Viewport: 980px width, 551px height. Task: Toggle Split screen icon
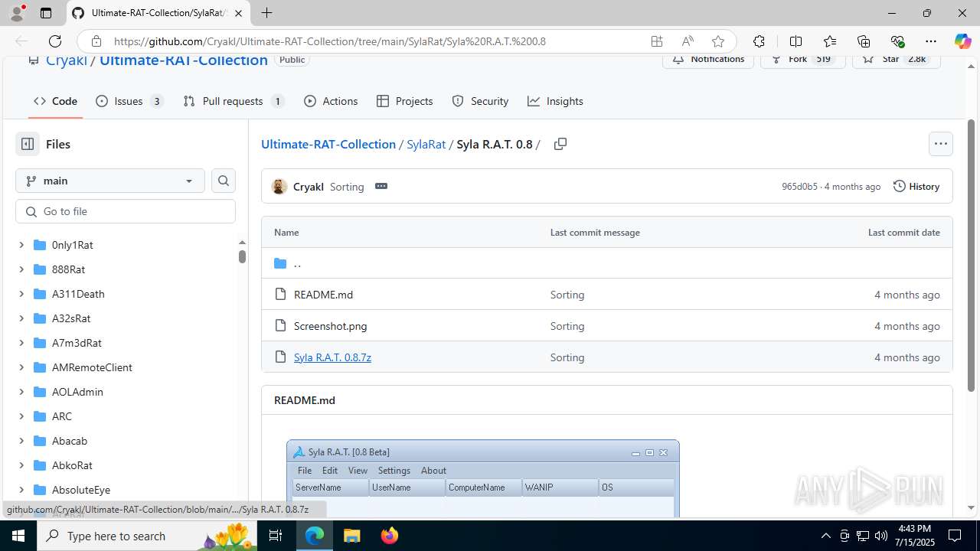[x=795, y=41]
